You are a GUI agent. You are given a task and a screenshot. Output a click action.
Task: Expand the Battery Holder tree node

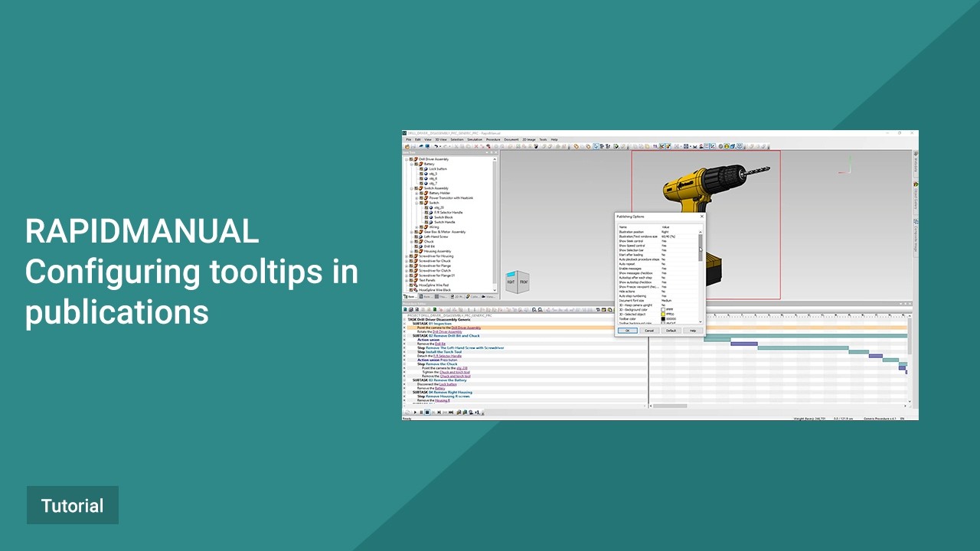click(416, 193)
